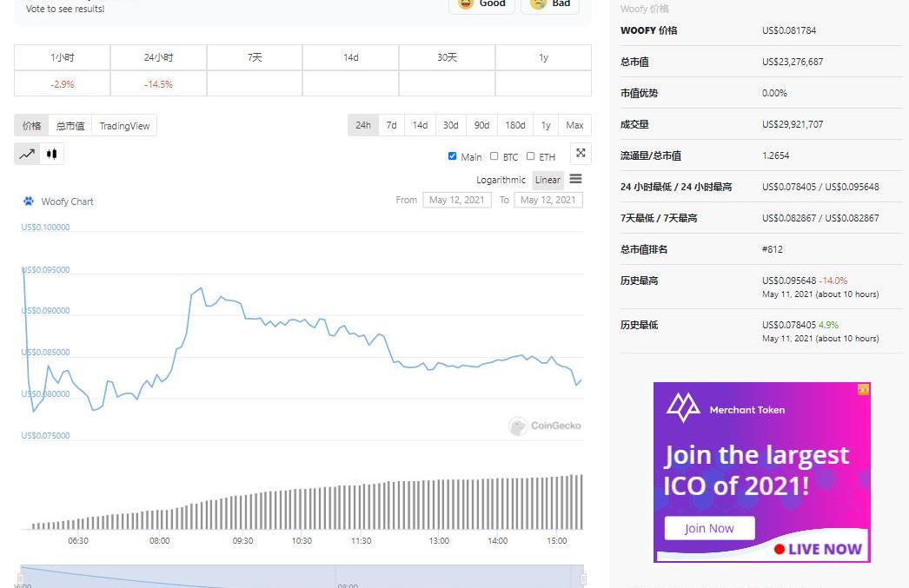The width and height of the screenshot is (909, 588).
Task: Open the 总市值 market cap tab
Action: [70, 126]
